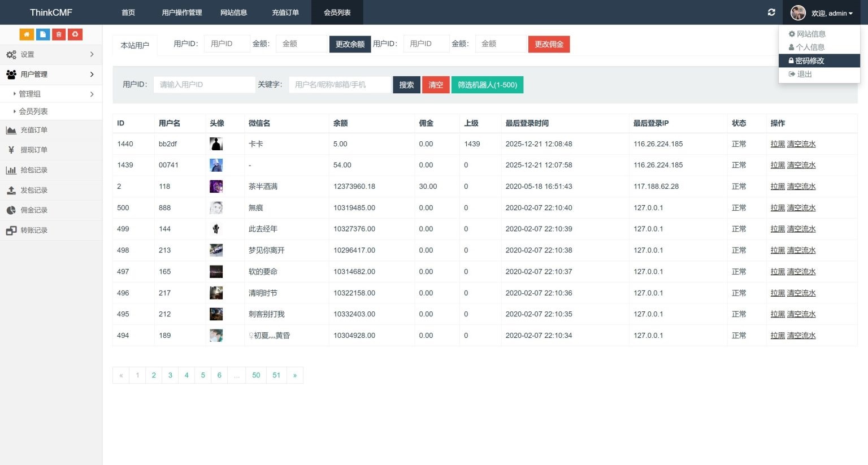Click the pie chart icon for 佣金记录

[11, 210]
